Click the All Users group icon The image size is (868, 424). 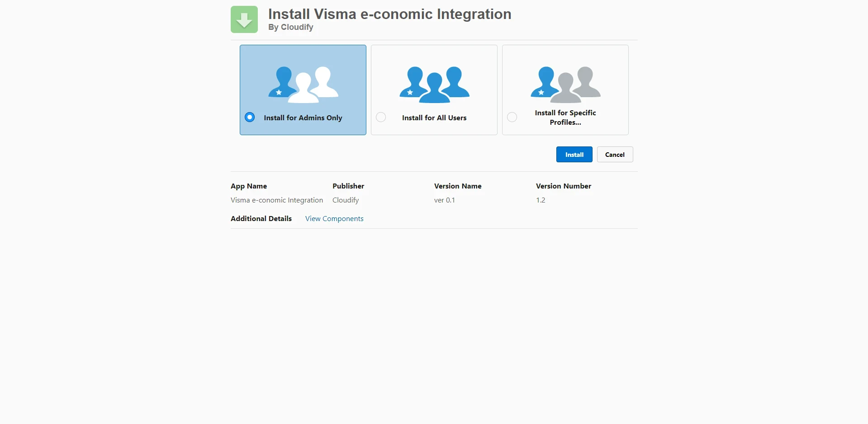point(434,85)
